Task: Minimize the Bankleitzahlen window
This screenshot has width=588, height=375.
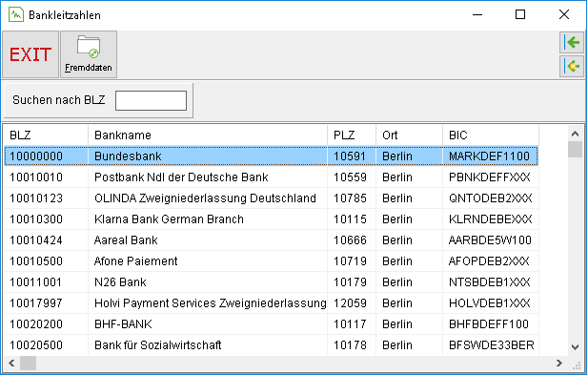Action: 477,15
